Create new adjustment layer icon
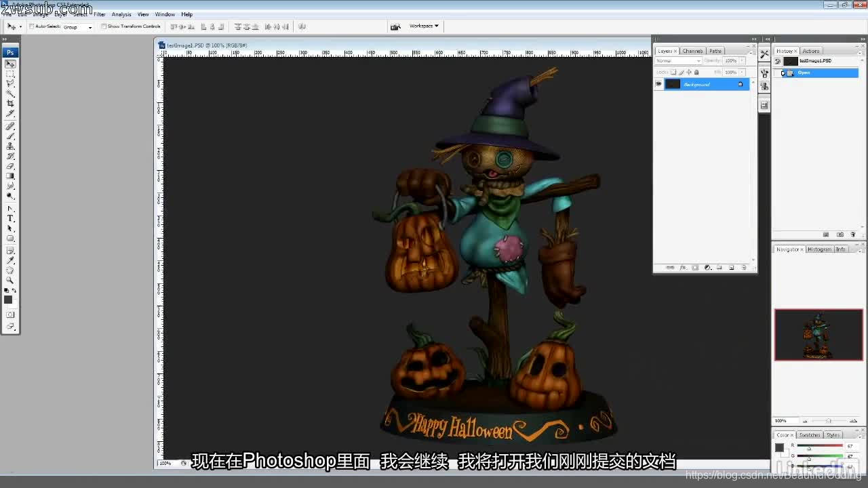Image resolution: width=868 pixels, height=488 pixels. (x=707, y=268)
